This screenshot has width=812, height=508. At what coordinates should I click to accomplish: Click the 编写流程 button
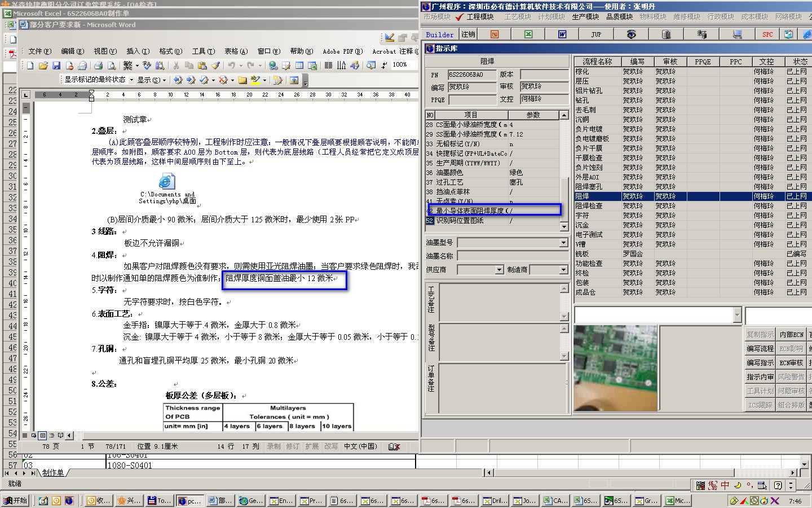point(760,349)
